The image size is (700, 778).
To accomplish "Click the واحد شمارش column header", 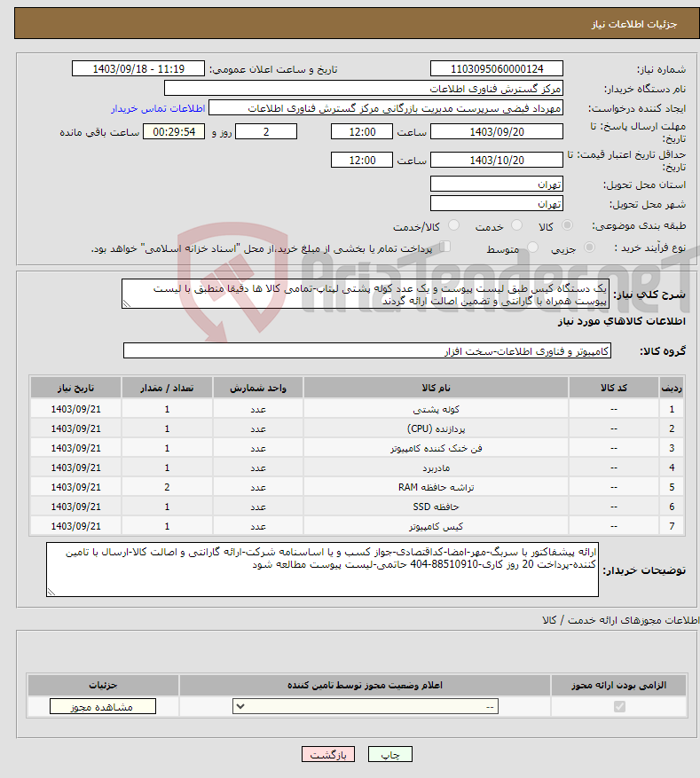I will (258, 388).
